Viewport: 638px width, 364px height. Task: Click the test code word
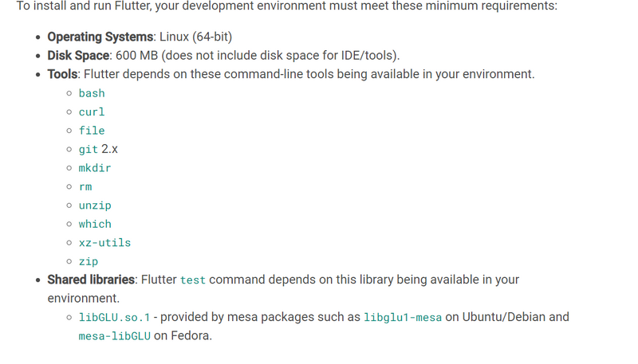pyautogui.click(x=193, y=280)
